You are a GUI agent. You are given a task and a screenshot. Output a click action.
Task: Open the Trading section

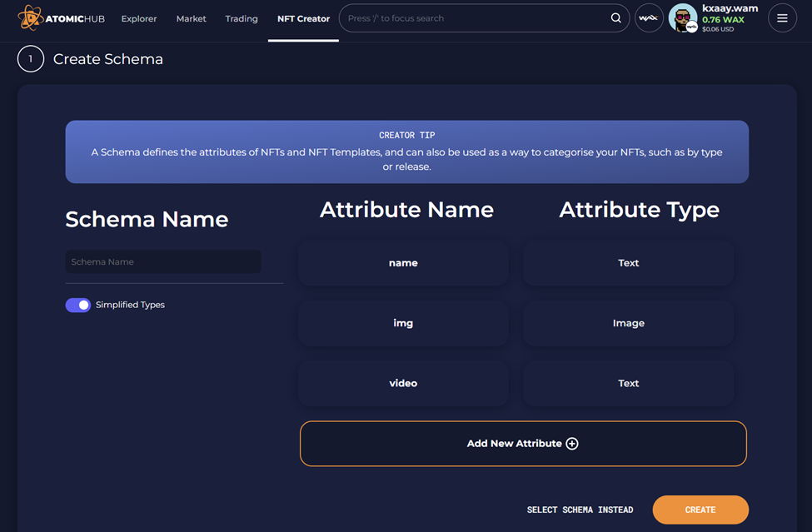click(x=241, y=18)
